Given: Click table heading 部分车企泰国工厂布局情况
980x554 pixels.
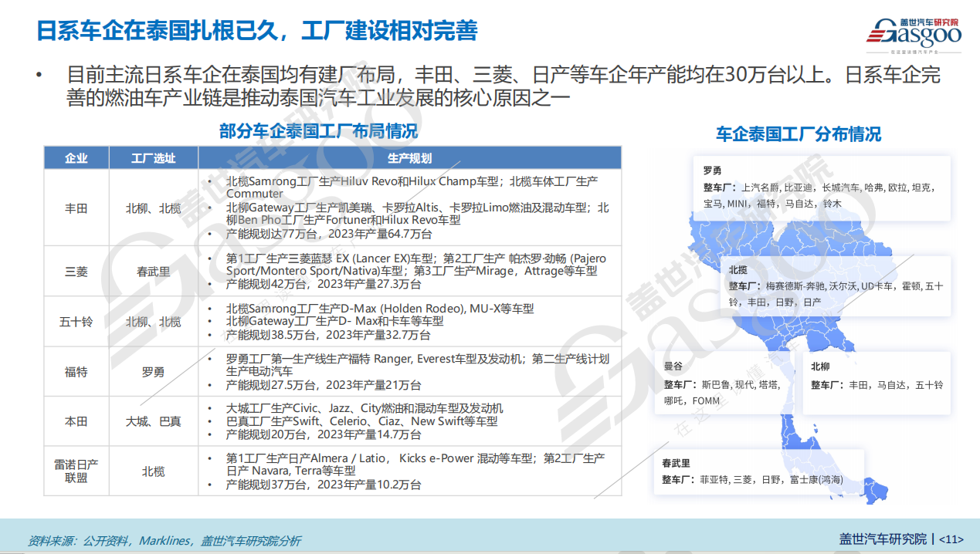Looking at the screenshot, I should click(x=318, y=130).
